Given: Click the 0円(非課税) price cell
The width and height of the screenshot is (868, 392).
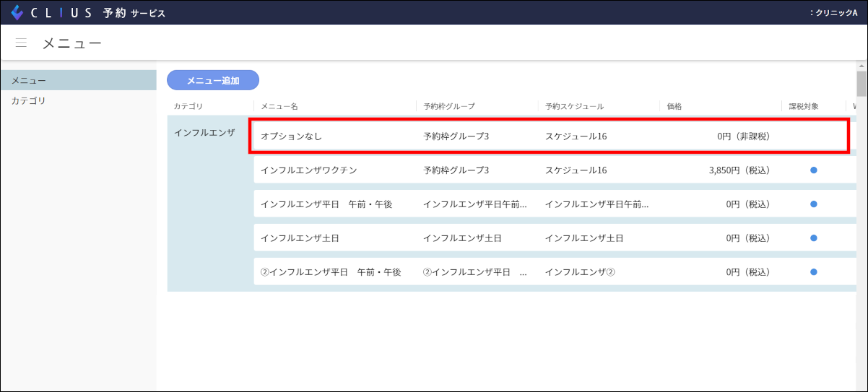Looking at the screenshot, I should click(x=744, y=136).
